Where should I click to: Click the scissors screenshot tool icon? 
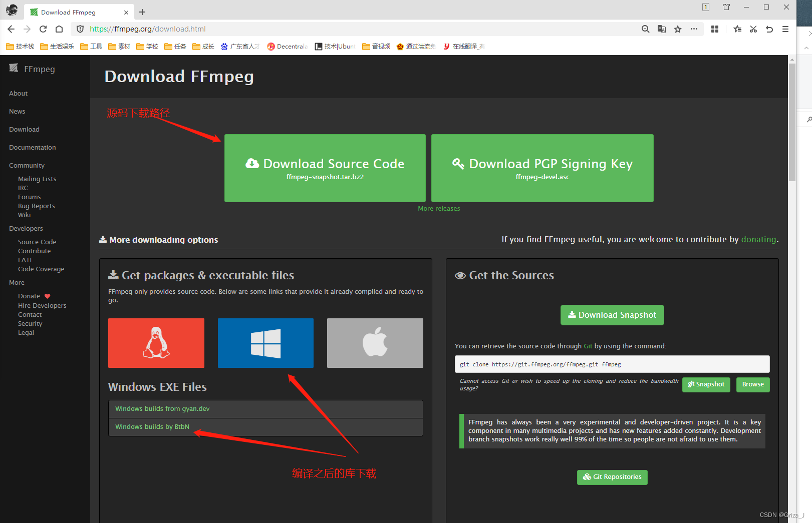click(753, 29)
